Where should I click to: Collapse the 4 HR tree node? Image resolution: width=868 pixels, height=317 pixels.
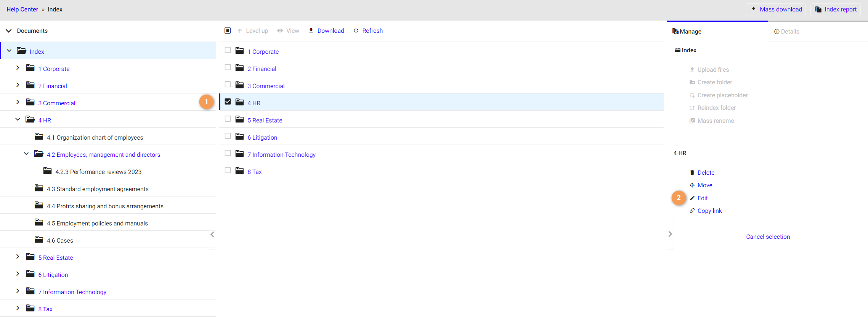point(18,119)
